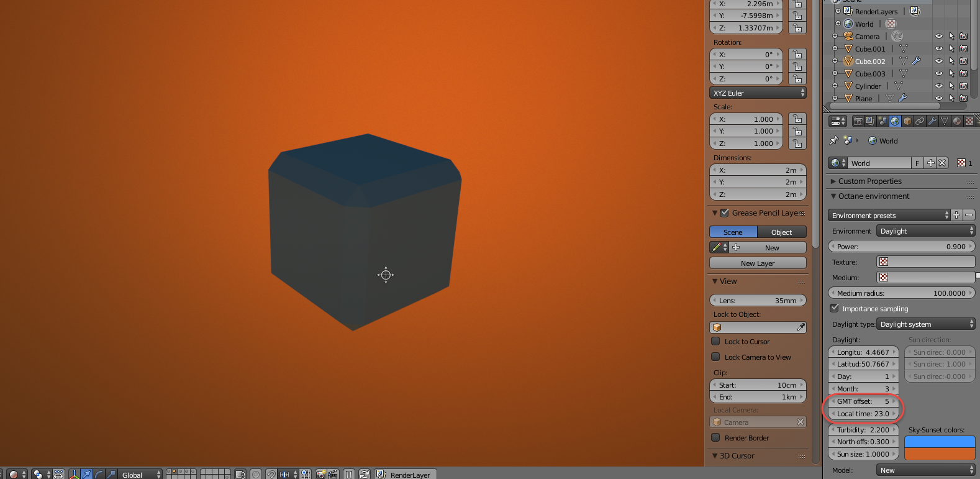The image size is (980, 479).
Task: Enable Lock Camera to View checkbox
Action: tap(715, 357)
